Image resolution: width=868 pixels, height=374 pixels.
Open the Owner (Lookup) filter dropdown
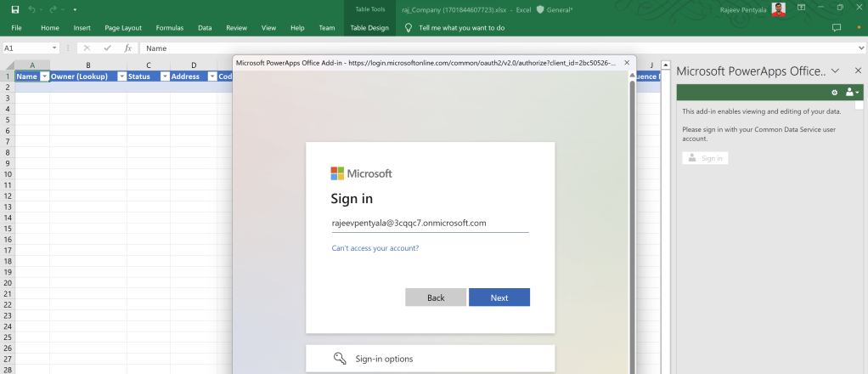(x=121, y=76)
